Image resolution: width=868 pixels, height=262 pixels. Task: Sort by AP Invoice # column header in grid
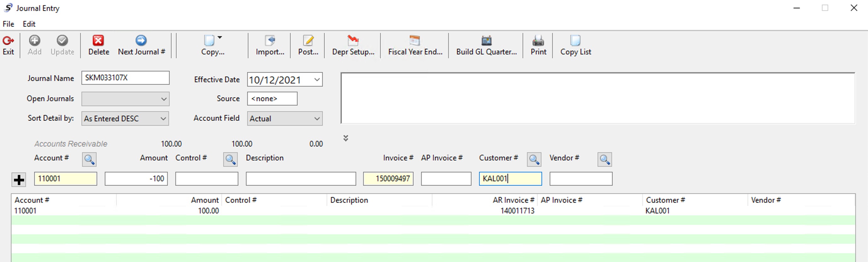coord(590,200)
